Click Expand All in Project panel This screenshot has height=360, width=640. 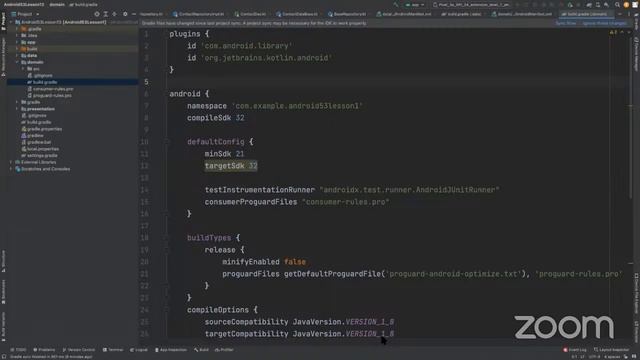106,14
